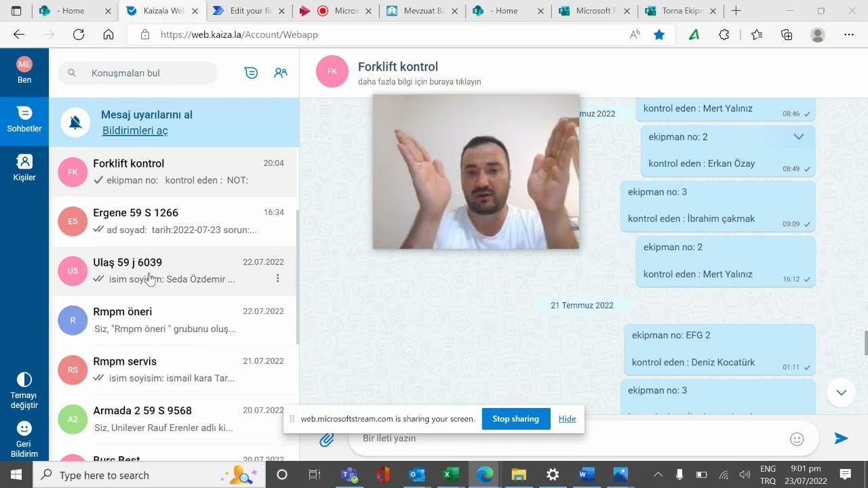The height and width of the screenshot is (488, 868).
Task: Open Collections icon in toolbar
Action: coord(787,35)
